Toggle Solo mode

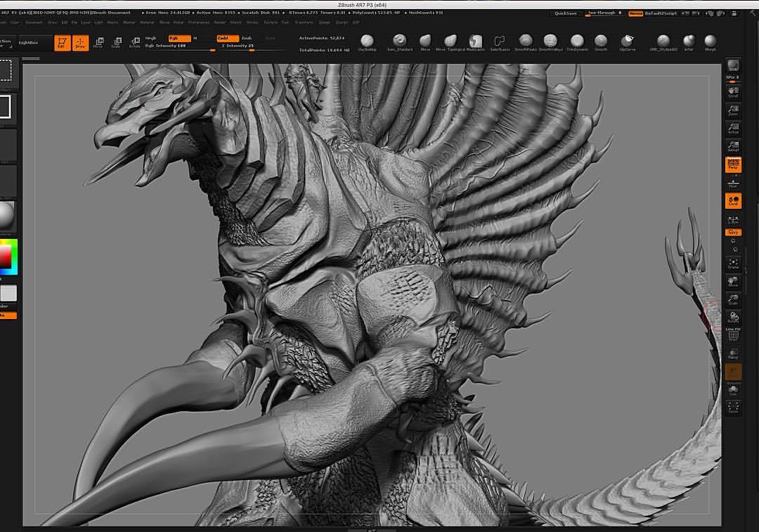733,389
